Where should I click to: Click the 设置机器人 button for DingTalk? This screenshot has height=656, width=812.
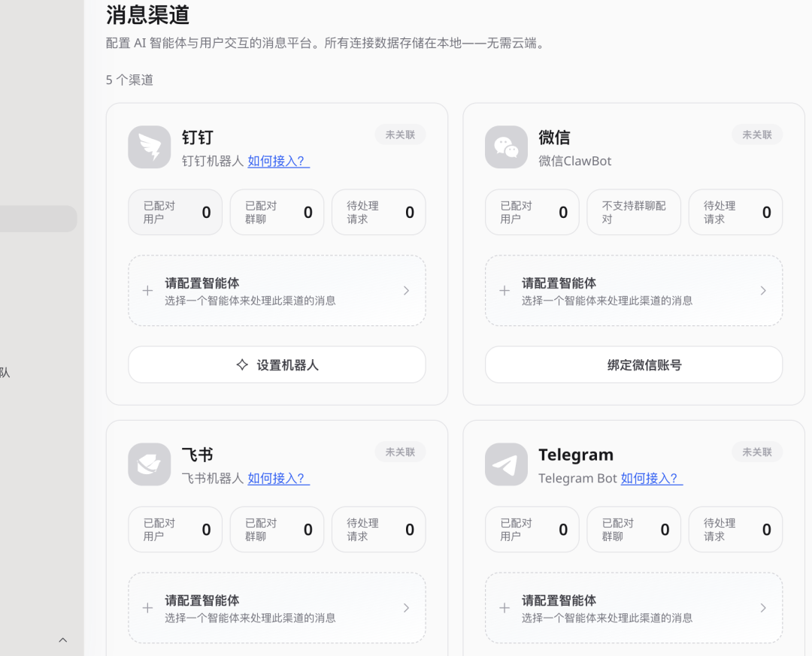277,365
